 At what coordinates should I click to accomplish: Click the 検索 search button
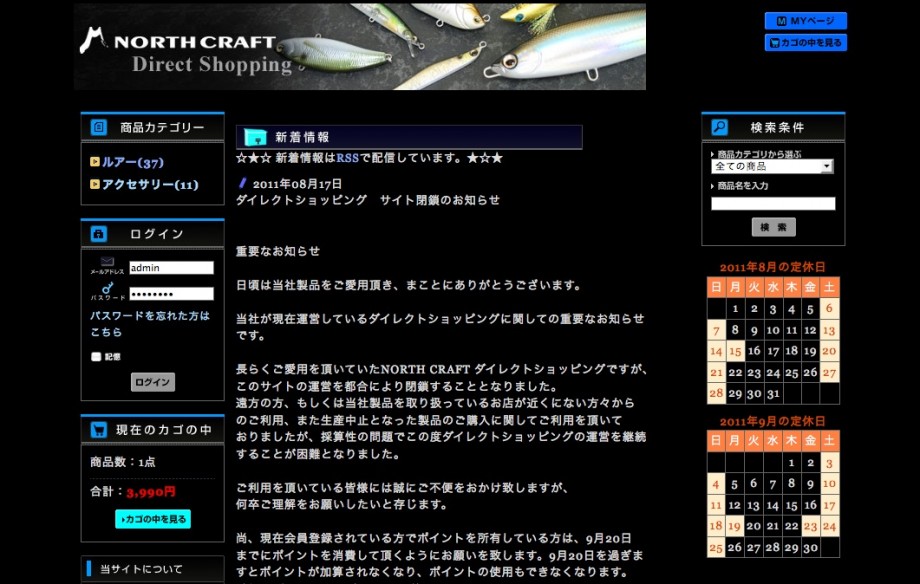(773, 227)
